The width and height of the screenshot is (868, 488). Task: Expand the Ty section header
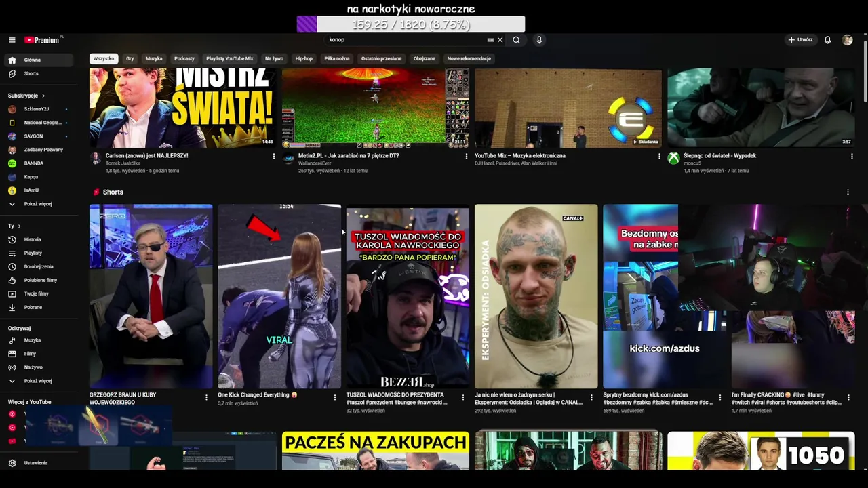click(x=14, y=226)
